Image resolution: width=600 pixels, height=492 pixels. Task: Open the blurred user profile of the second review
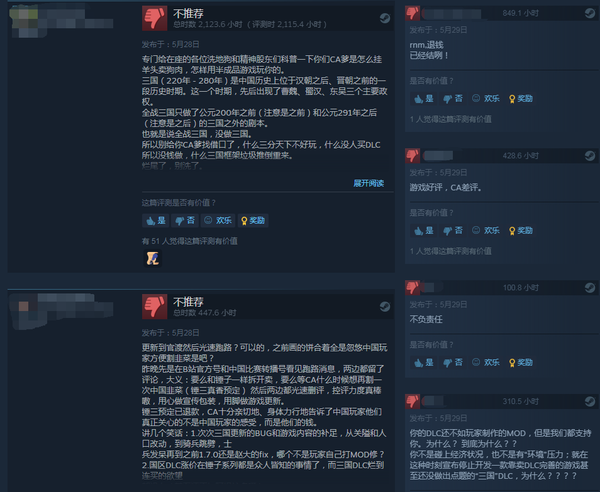[61, 310]
